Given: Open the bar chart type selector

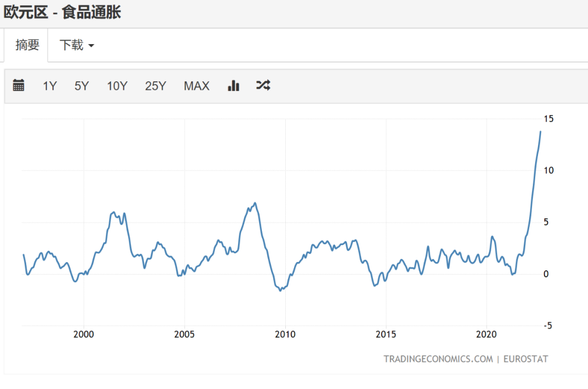Looking at the screenshot, I should 234,86.
